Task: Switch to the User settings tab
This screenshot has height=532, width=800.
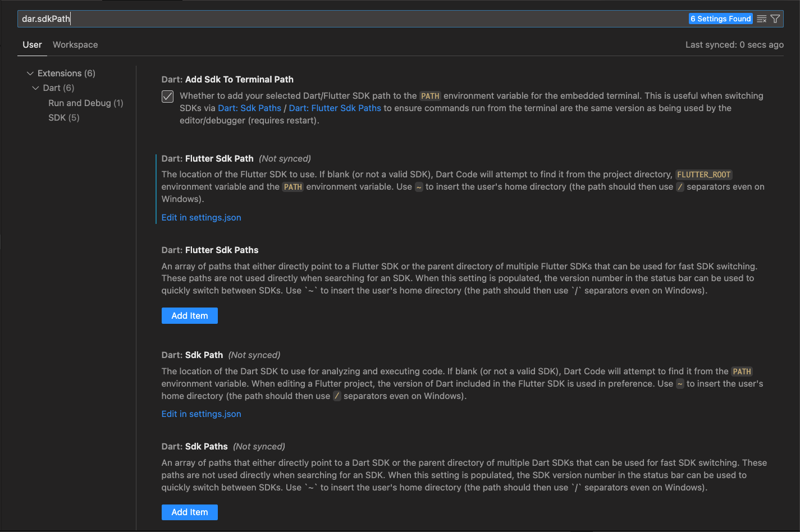Action: [x=32, y=45]
